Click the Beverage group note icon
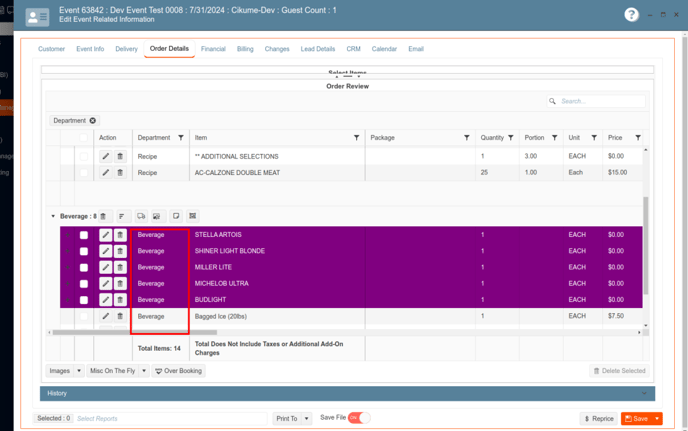The width and height of the screenshot is (688, 431). 176,216
